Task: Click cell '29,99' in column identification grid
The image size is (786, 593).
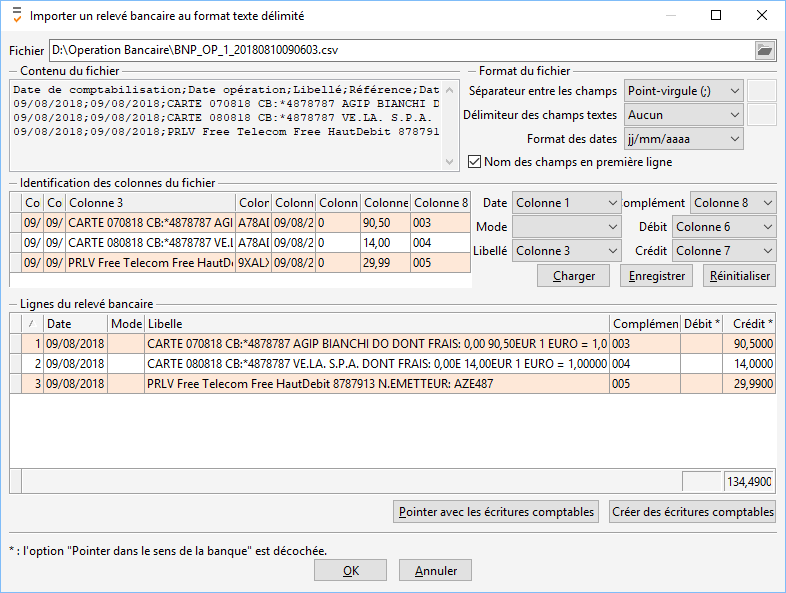Action: (x=385, y=263)
